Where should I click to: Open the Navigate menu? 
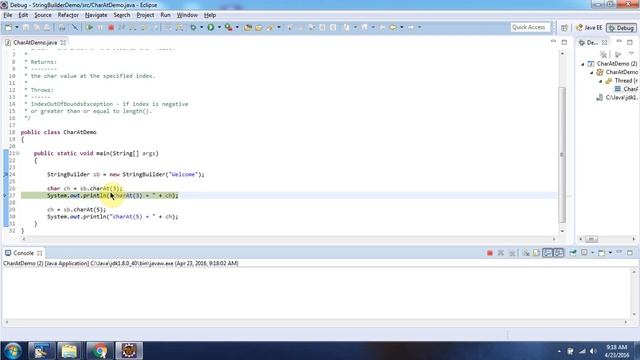tap(96, 15)
